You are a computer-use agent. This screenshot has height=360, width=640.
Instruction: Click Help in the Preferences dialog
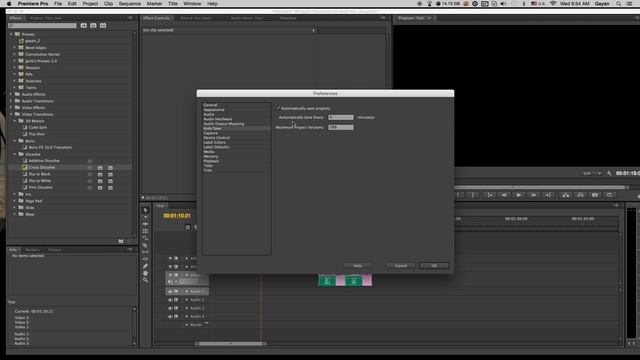(x=357, y=266)
